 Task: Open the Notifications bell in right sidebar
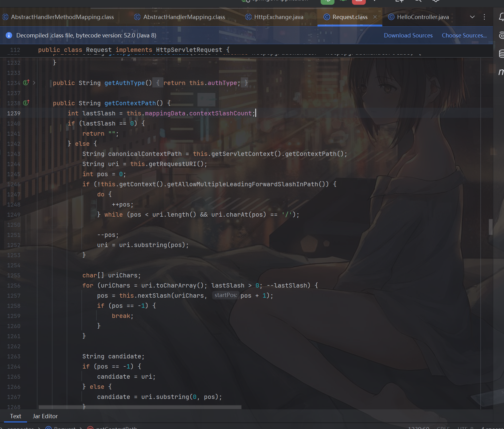[501, 17]
